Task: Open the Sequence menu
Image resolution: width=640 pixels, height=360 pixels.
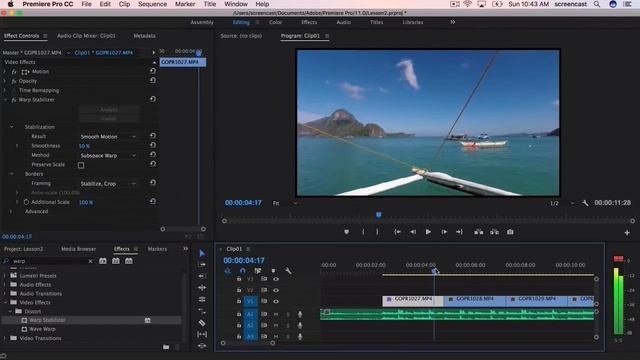Action: coord(152,4)
